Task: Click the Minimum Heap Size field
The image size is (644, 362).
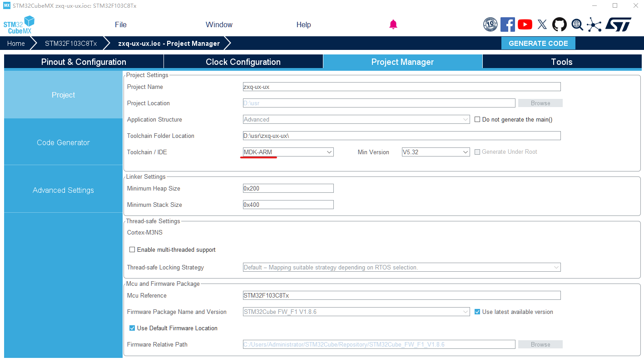Action: click(288, 189)
